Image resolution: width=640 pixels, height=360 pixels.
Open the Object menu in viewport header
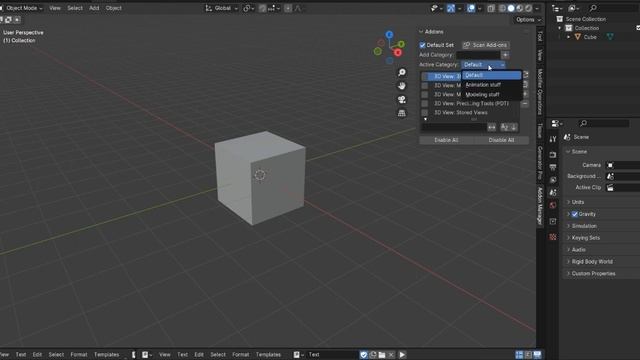(113, 8)
